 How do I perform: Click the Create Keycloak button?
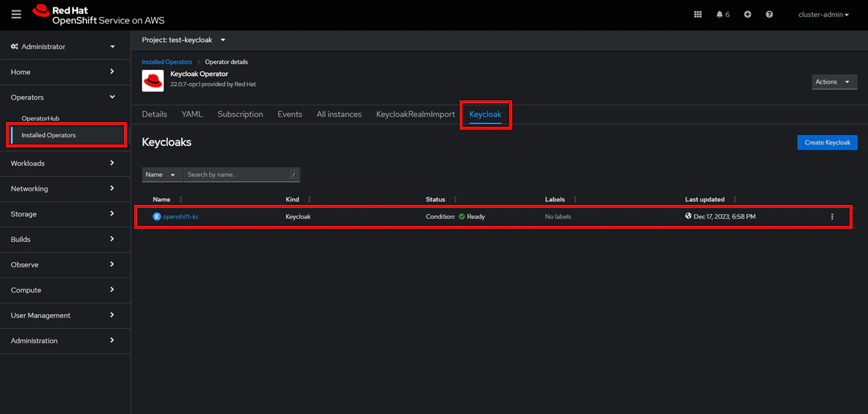827,143
